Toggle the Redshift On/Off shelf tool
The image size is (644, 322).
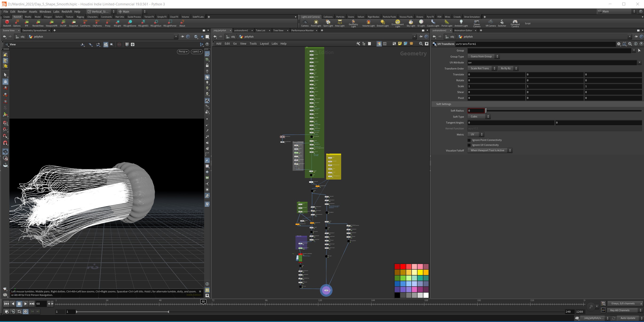[x=63, y=23]
